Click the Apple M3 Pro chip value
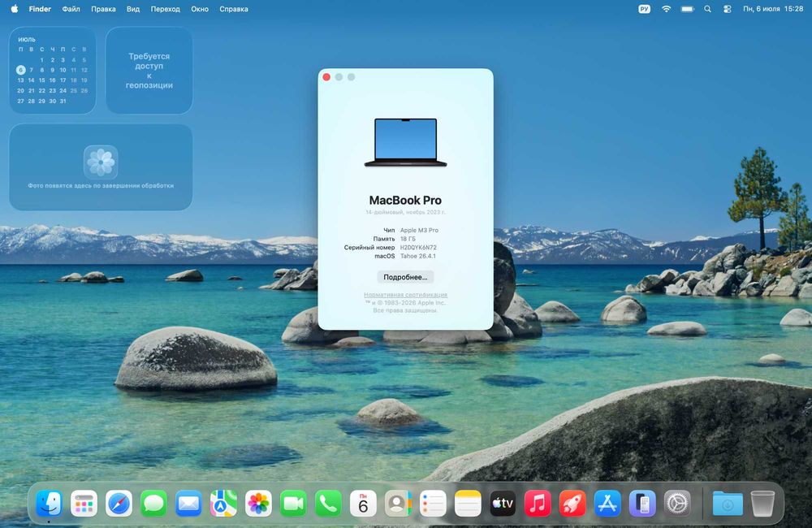The width and height of the screenshot is (812, 528). 419,230
